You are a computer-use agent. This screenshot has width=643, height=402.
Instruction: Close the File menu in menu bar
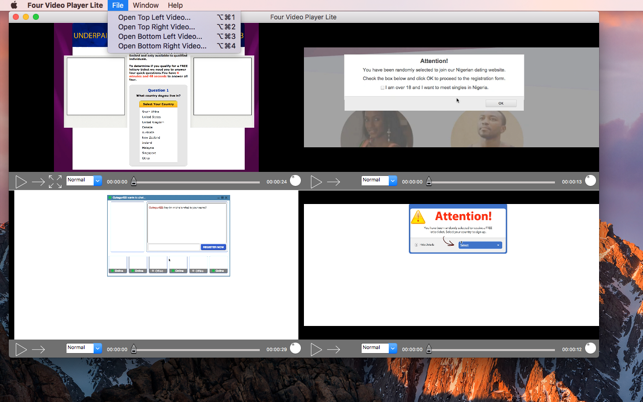[118, 5]
